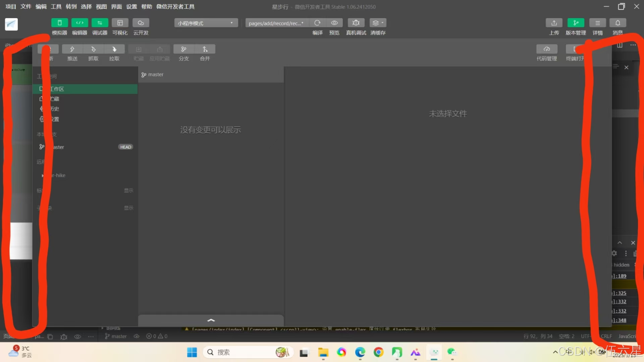The width and height of the screenshot is (644, 362).
Task: Expand the bottom panel chevron arrow
Action: coord(211,320)
